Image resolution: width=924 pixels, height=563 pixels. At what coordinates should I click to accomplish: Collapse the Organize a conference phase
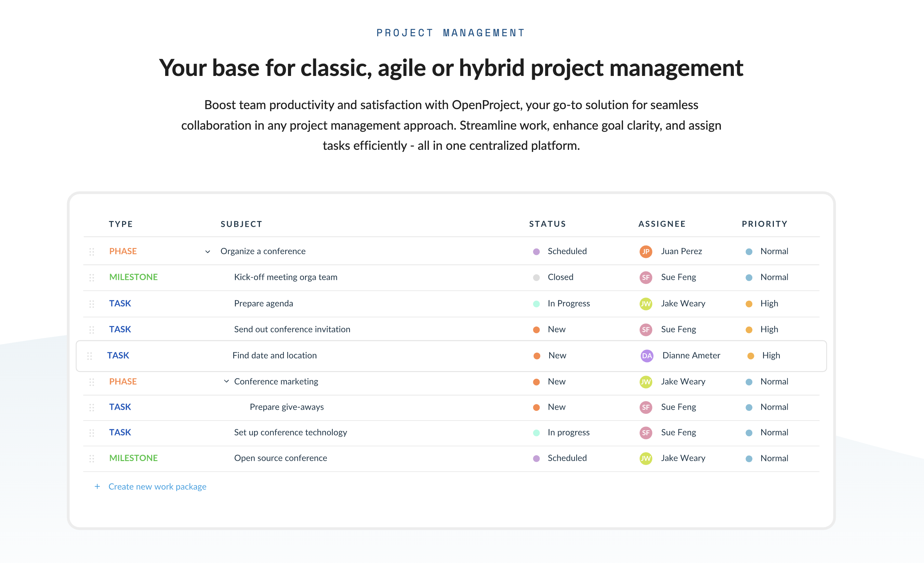(207, 252)
